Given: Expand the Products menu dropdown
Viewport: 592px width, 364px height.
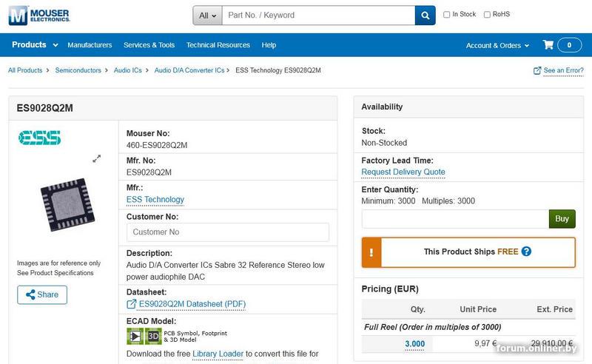Looking at the screenshot, I should [35, 45].
